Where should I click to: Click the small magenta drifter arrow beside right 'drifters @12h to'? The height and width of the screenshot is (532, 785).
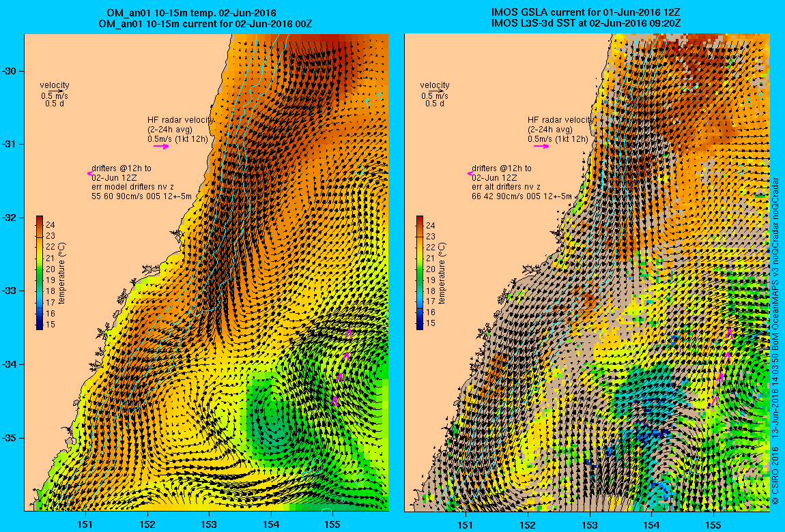[470, 173]
